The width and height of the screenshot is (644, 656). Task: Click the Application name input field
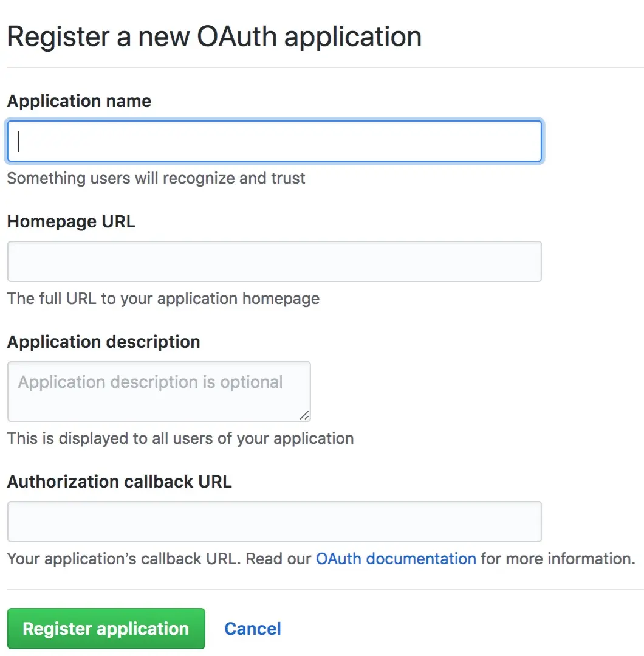274,141
